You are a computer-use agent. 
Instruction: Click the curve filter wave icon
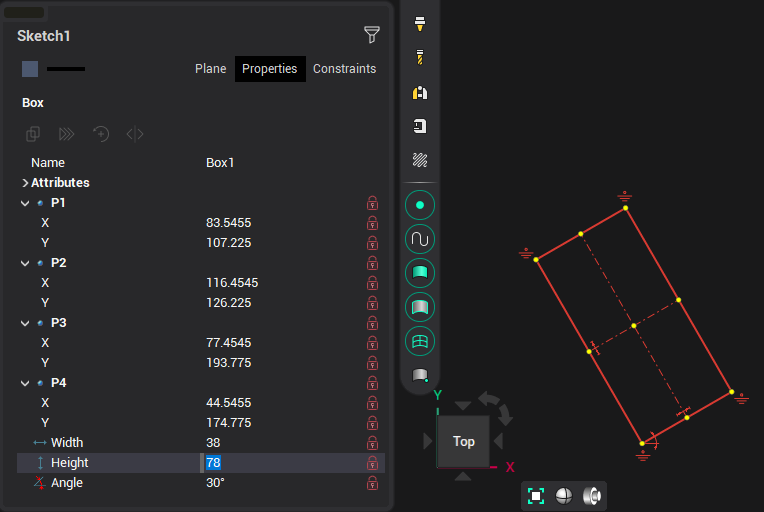tap(420, 240)
